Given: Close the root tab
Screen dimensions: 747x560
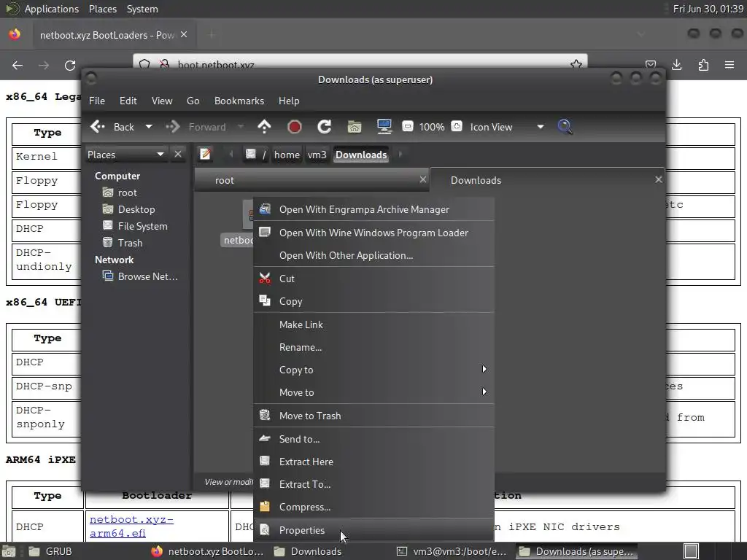Looking at the screenshot, I should pyautogui.click(x=422, y=179).
